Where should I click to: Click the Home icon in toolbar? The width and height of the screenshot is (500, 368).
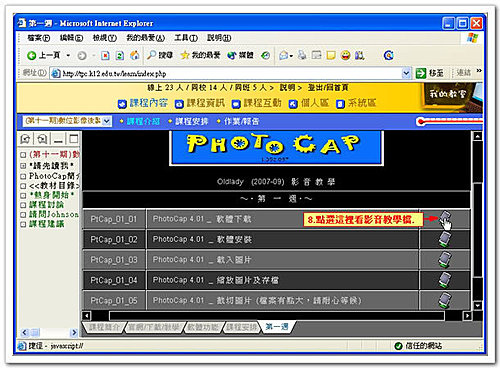[135, 55]
